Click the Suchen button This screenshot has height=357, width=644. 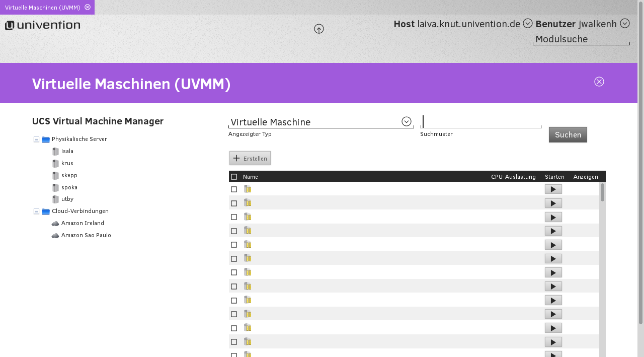(568, 134)
